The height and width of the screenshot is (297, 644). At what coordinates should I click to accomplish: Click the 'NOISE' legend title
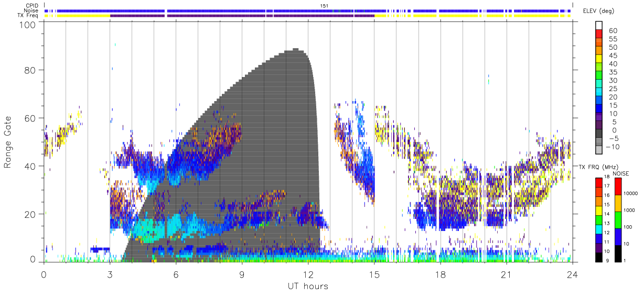click(x=620, y=173)
